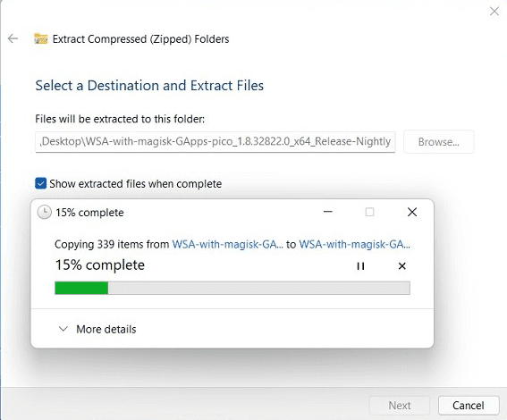The height and width of the screenshot is (420, 507).
Task: Click the "Extract Compressed (Zipped) Folders" title
Action: click(141, 39)
